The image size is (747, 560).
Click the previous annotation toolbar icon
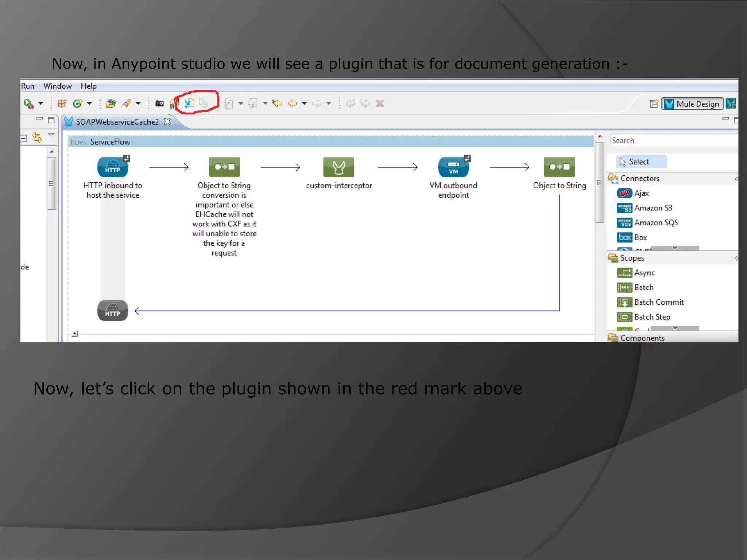tap(253, 104)
